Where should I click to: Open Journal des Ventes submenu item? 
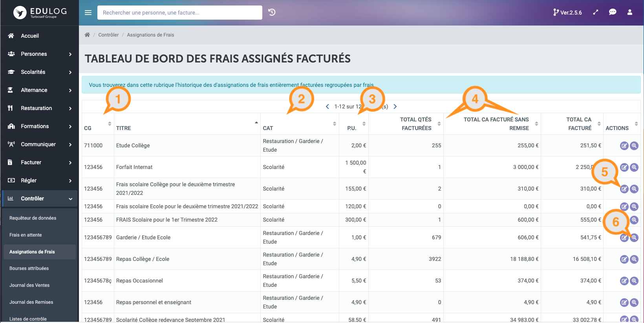coord(39,285)
